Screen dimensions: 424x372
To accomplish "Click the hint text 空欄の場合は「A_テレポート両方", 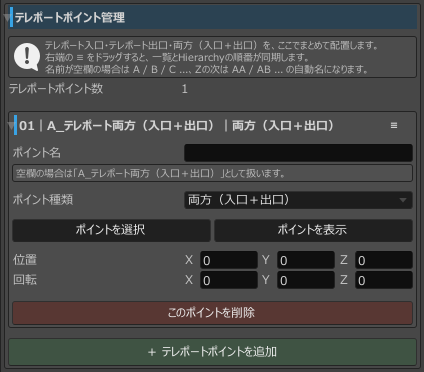I will (x=150, y=173).
